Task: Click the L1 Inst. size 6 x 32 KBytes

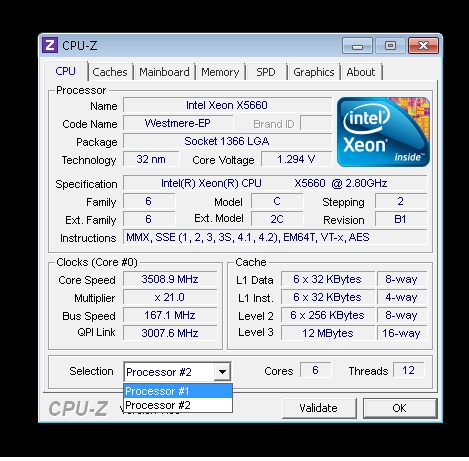Action: point(328,297)
